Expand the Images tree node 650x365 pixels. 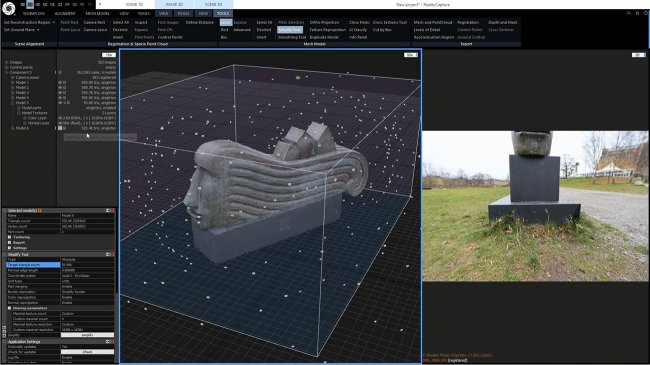click(7, 62)
